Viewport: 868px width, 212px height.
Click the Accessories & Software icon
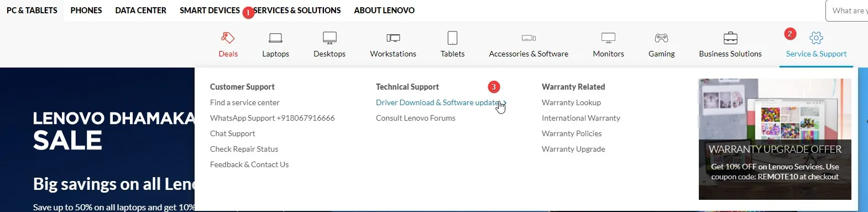pos(529,38)
